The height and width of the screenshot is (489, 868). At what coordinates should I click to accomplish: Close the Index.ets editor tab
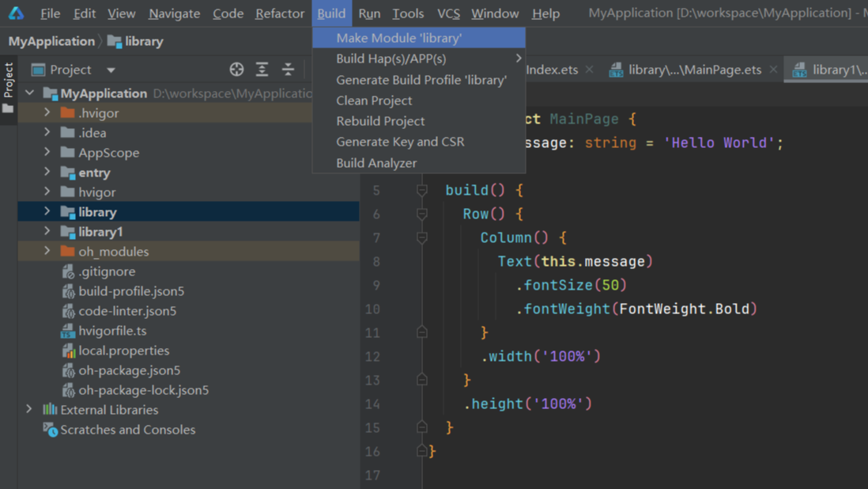click(590, 70)
